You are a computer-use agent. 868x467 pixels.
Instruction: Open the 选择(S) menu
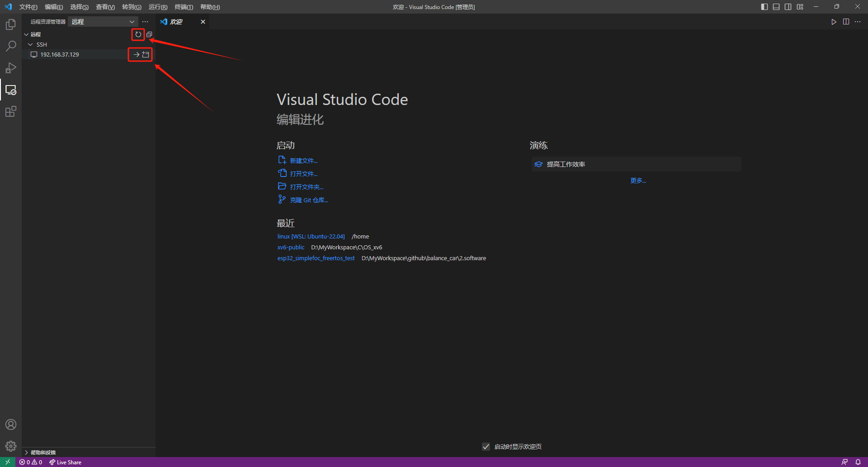(x=80, y=7)
